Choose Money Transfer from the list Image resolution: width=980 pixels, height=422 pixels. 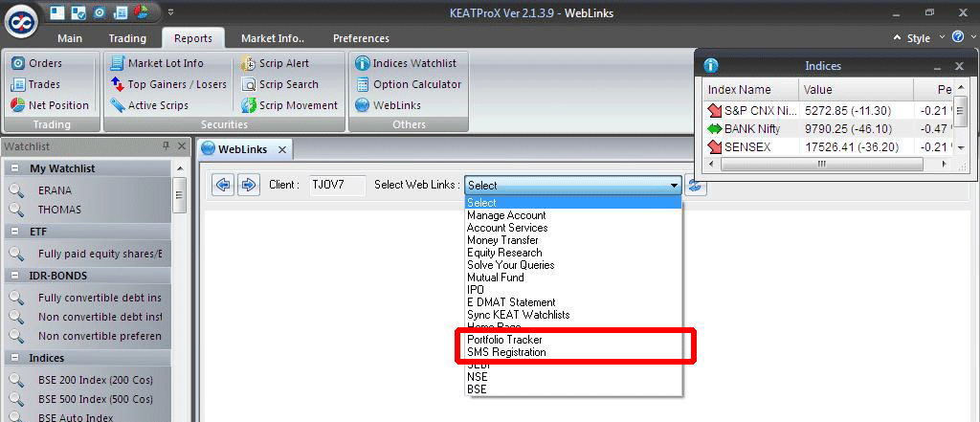(x=573, y=240)
